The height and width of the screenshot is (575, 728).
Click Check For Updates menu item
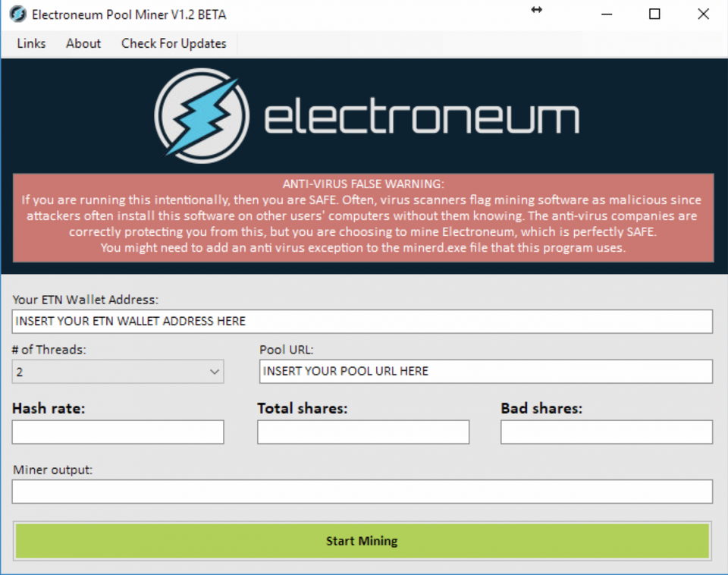point(174,44)
